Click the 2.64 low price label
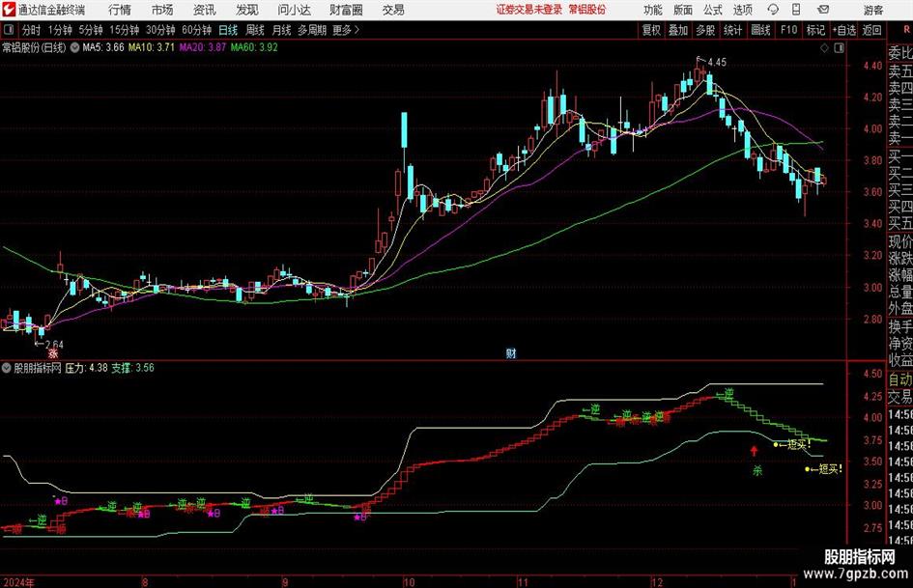913x588 pixels. [54, 344]
